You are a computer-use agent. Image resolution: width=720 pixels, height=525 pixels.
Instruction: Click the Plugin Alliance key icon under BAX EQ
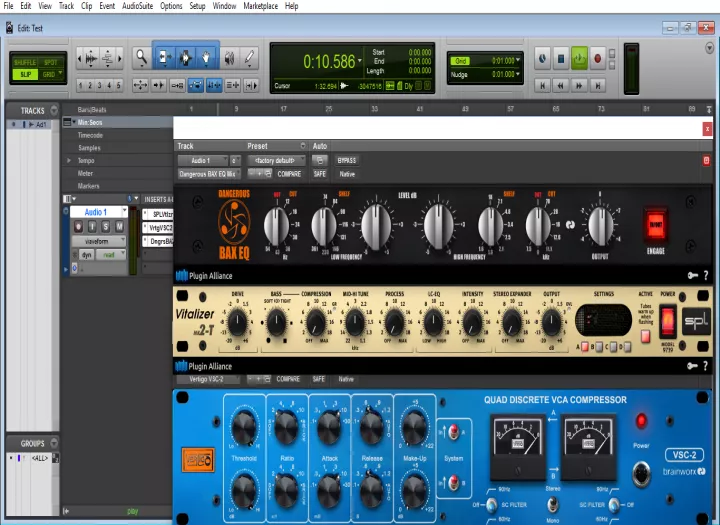[x=692, y=276]
